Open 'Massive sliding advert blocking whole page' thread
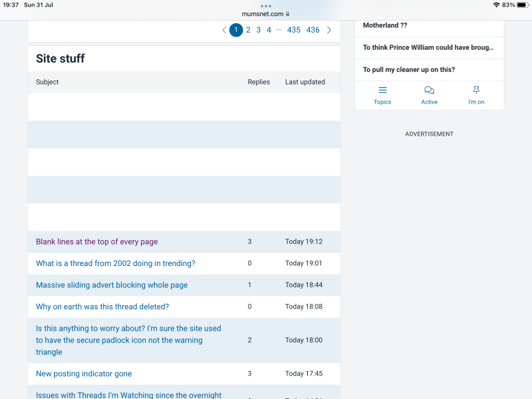 (x=112, y=285)
